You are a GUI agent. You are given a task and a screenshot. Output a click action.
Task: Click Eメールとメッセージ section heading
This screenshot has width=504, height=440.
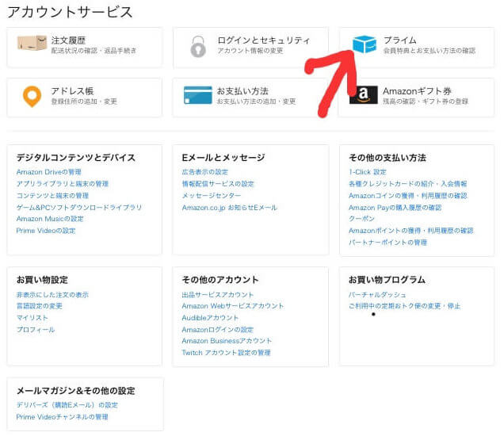click(223, 158)
